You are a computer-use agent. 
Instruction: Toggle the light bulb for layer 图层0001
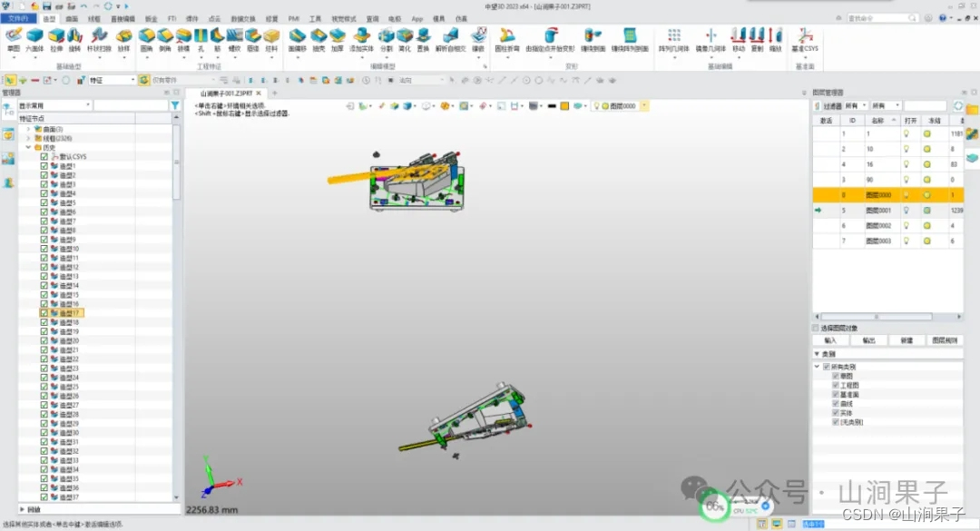point(906,211)
